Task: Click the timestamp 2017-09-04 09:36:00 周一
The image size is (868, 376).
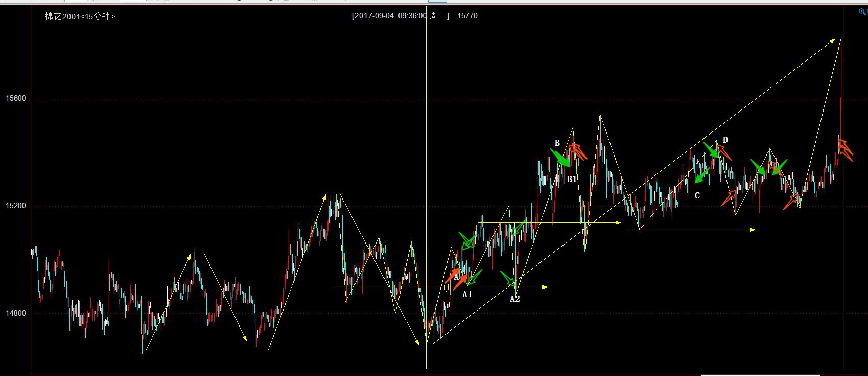Action: click(x=401, y=16)
